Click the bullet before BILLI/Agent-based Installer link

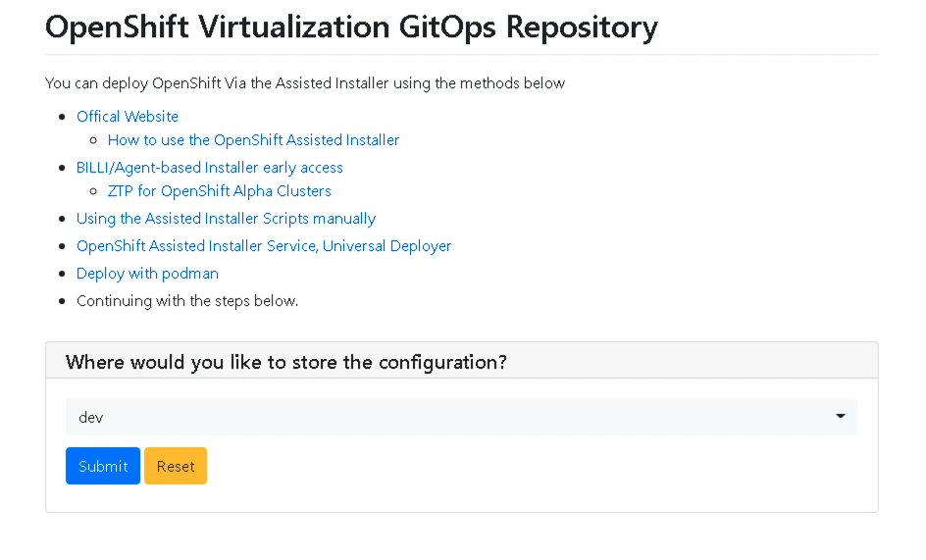62,168
